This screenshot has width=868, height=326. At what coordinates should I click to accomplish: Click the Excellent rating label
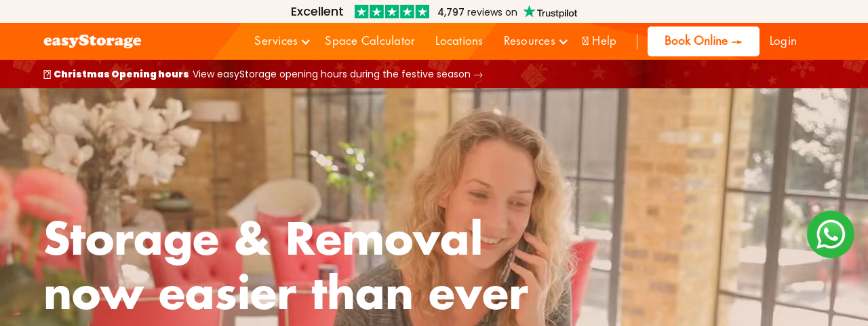317,12
